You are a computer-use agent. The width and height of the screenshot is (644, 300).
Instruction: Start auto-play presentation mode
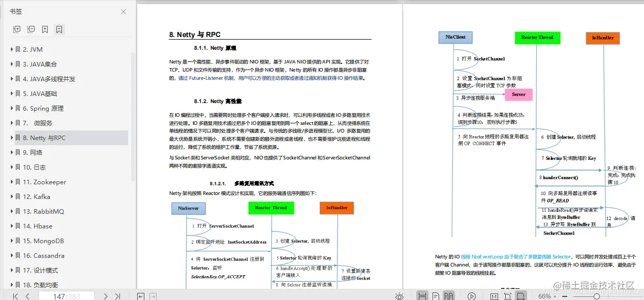click(472, 296)
